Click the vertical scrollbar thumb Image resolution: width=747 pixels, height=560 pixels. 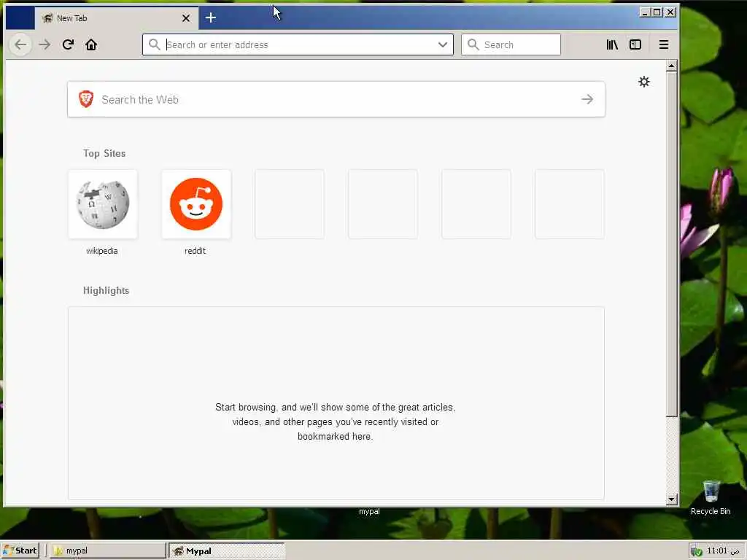672,244
